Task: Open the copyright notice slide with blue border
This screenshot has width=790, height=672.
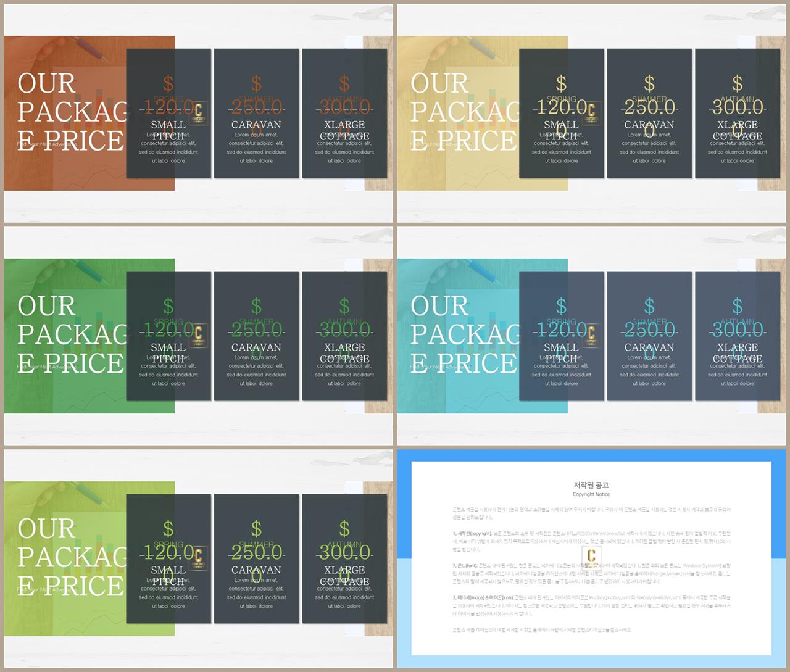Action: (x=591, y=558)
